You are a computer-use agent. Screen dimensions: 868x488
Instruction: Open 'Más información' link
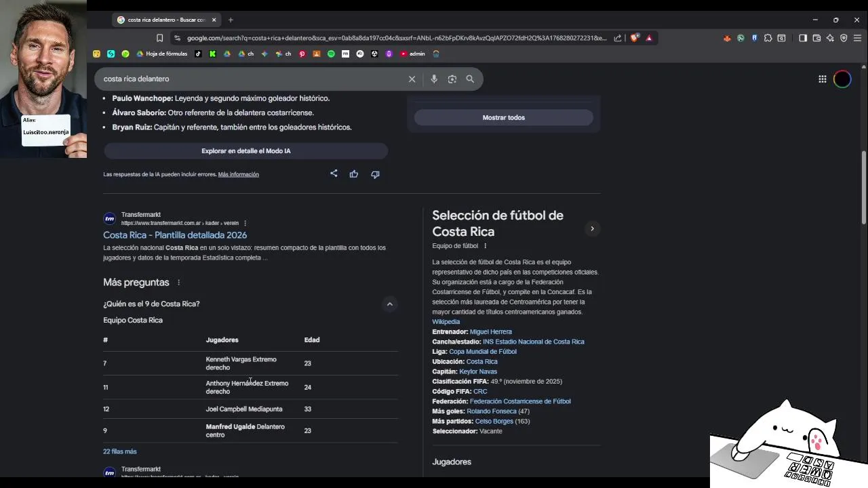pyautogui.click(x=239, y=174)
